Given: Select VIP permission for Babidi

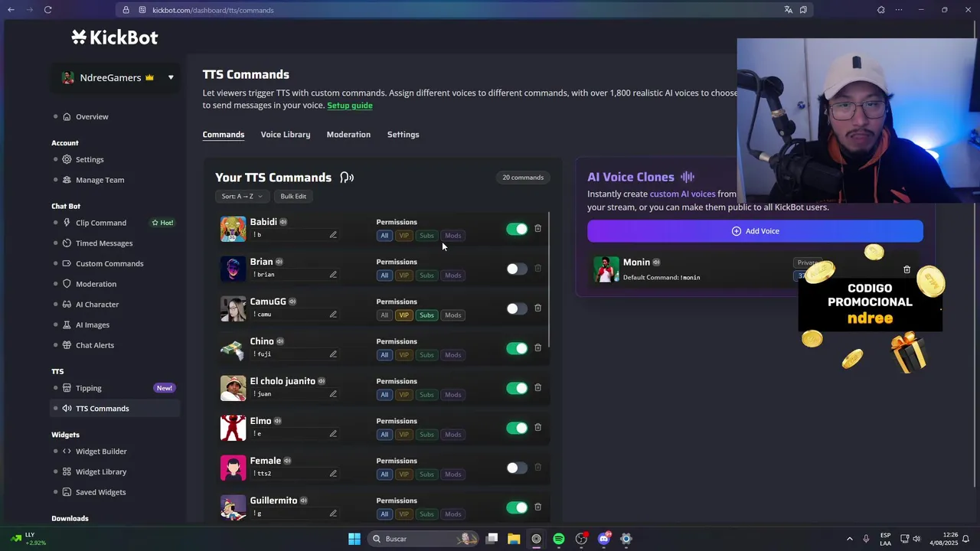Looking at the screenshot, I should 403,236.
